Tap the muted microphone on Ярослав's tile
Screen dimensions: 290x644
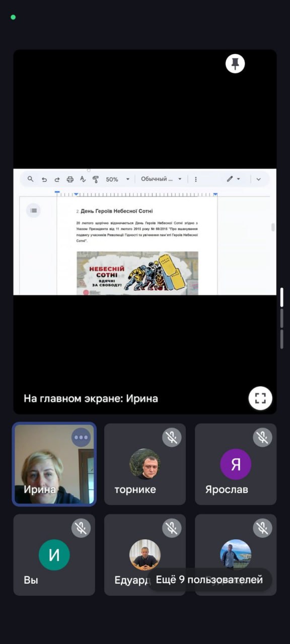(262, 437)
